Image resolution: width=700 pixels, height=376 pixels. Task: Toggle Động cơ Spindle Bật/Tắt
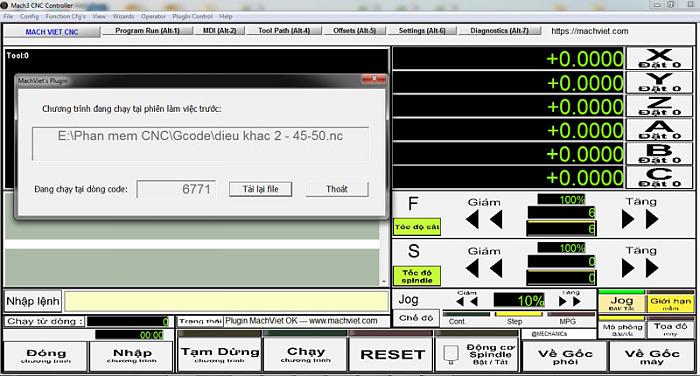(476, 355)
